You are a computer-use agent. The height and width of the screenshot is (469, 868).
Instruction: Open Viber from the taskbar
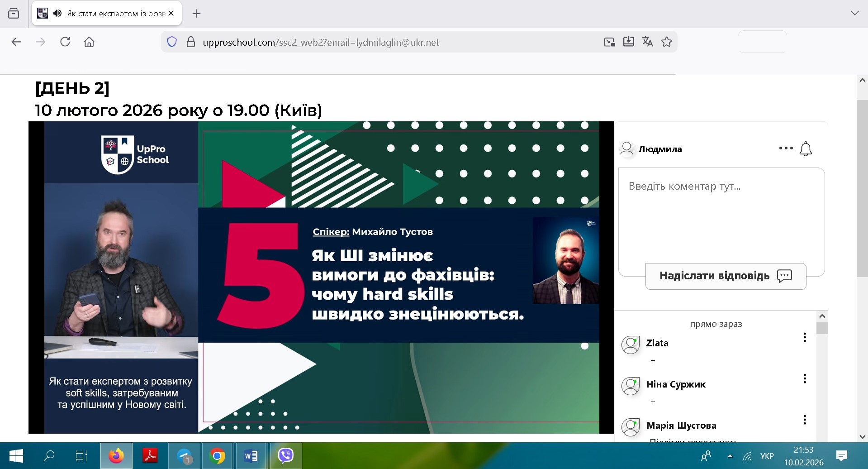[285, 455]
